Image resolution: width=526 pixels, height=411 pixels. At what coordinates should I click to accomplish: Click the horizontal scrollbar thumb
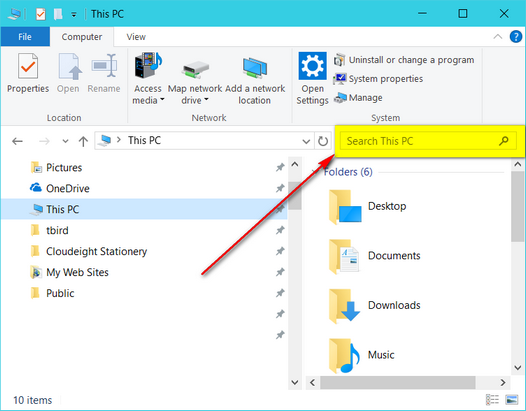click(x=398, y=382)
